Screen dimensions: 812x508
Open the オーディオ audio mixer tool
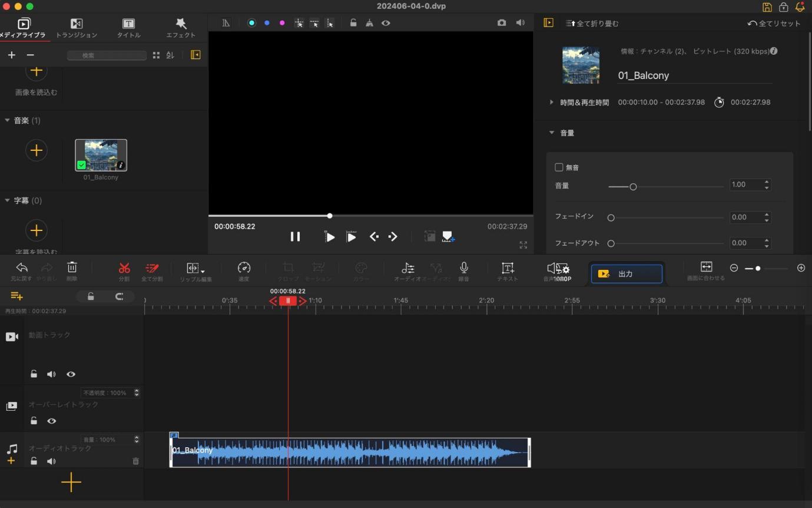pos(407,271)
